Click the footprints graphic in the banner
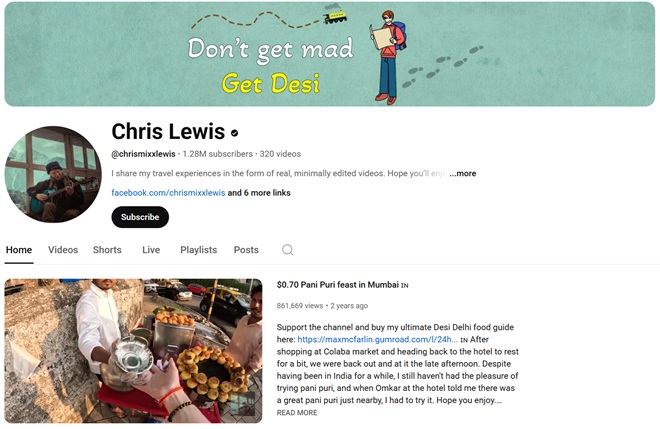 [x=442, y=65]
